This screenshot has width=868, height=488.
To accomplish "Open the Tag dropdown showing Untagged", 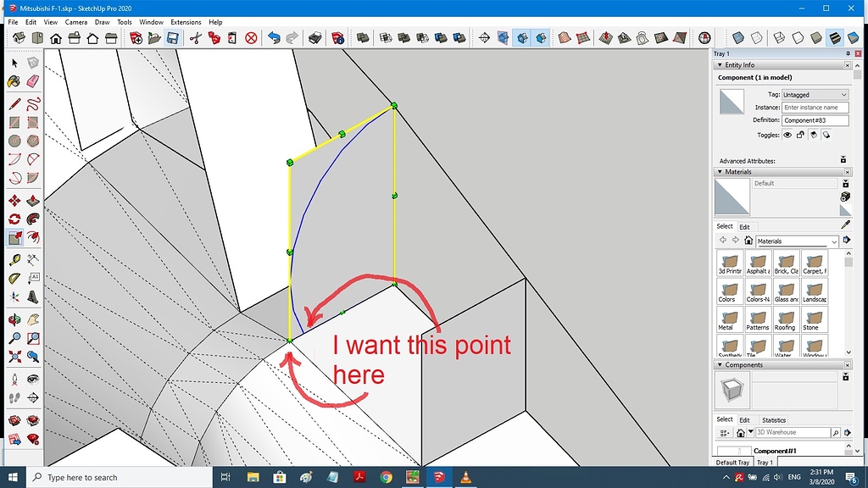I will click(x=814, y=95).
